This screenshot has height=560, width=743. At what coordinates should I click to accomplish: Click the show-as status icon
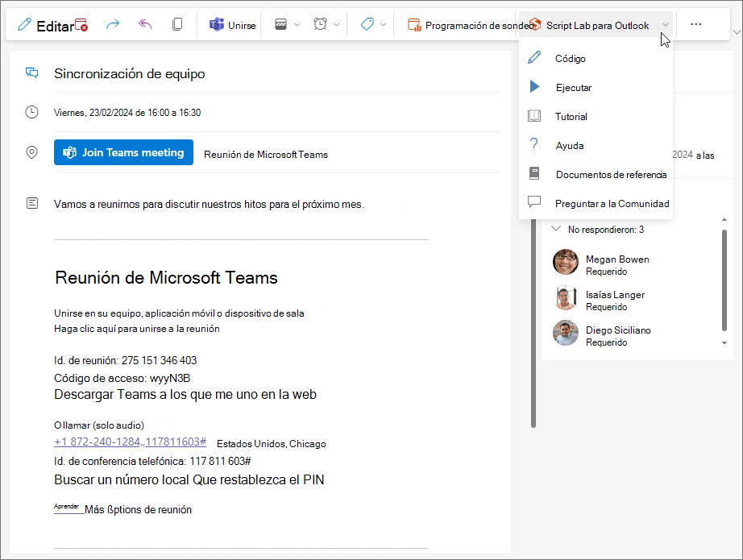280,24
